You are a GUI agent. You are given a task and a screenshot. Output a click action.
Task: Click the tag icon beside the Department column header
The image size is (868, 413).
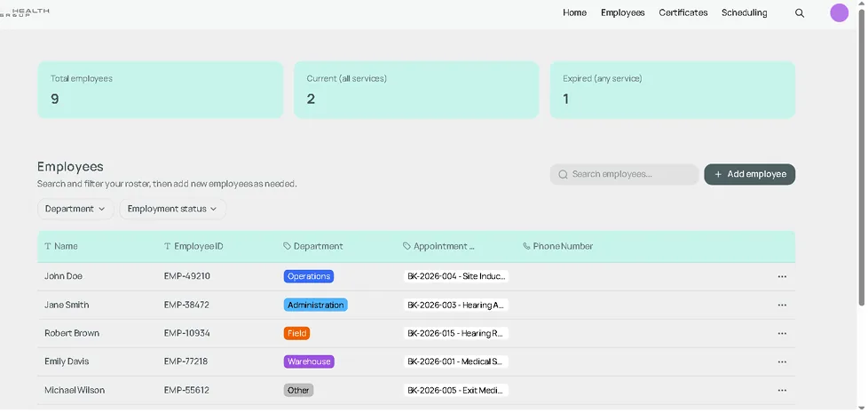point(287,246)
